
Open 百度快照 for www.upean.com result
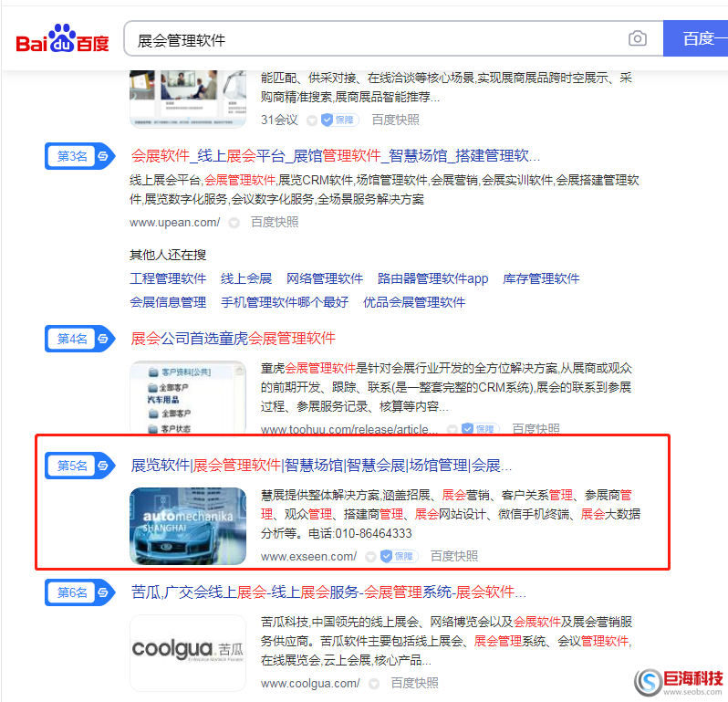[x=275, y=222]
